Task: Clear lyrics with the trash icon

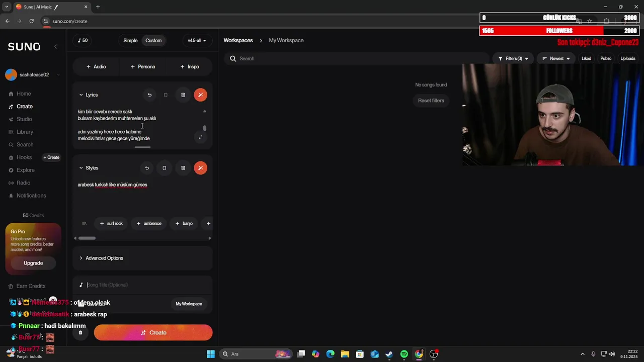Action: [183, 95]
